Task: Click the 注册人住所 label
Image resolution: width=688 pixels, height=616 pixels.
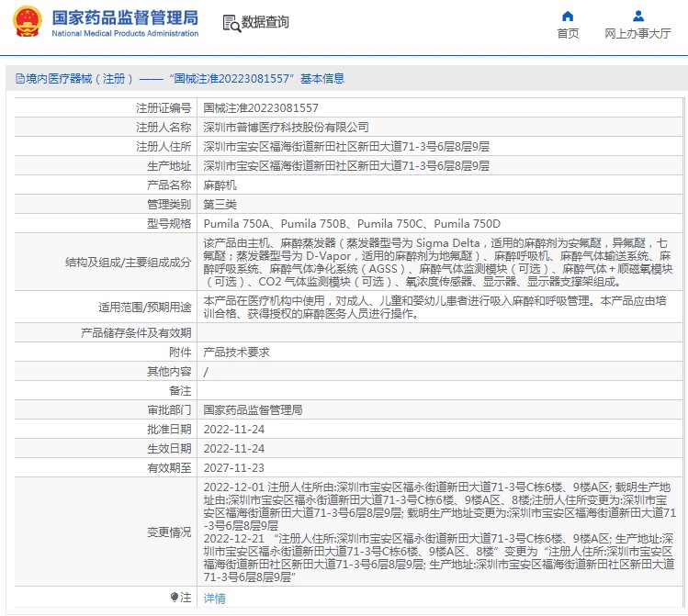Action: coord(164,147)
